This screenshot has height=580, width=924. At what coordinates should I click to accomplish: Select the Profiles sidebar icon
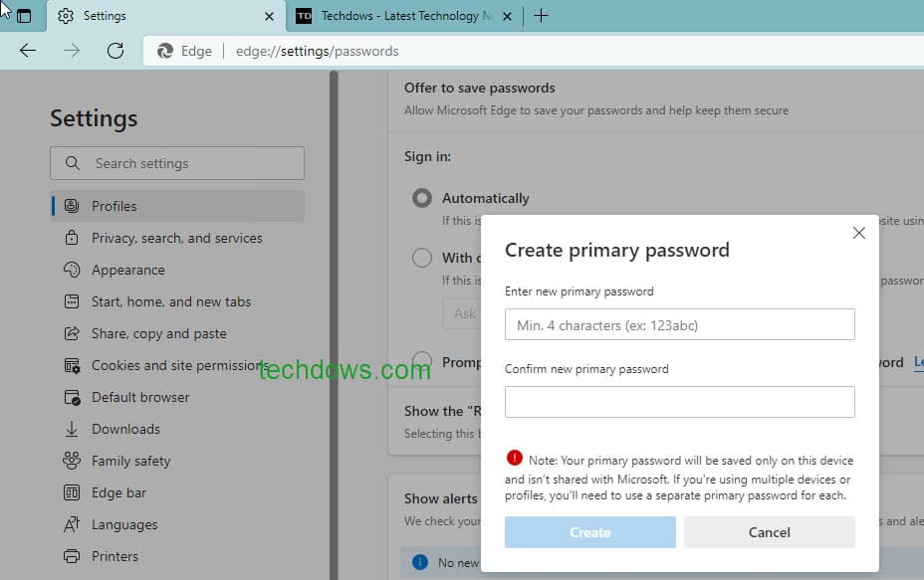pos(70,206)
